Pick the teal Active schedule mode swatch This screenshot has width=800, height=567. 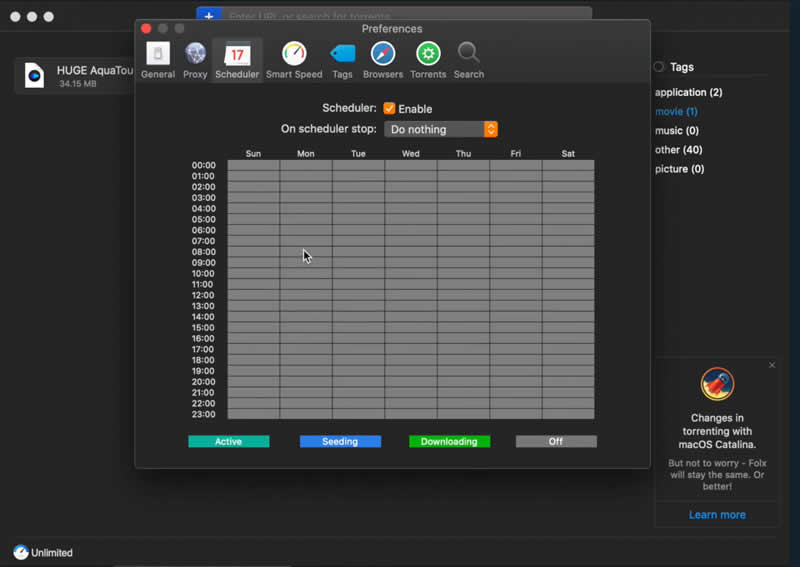pos(229,441)
